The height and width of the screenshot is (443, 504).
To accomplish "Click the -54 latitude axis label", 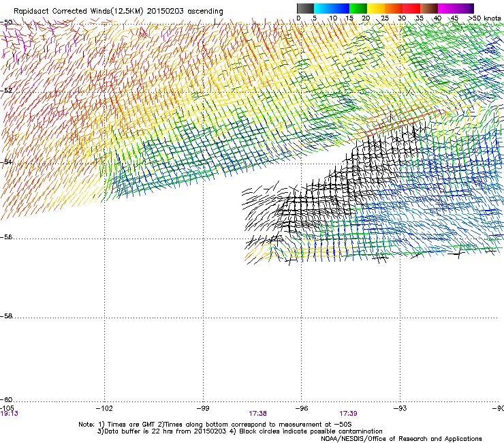I will tap(6, 162).
